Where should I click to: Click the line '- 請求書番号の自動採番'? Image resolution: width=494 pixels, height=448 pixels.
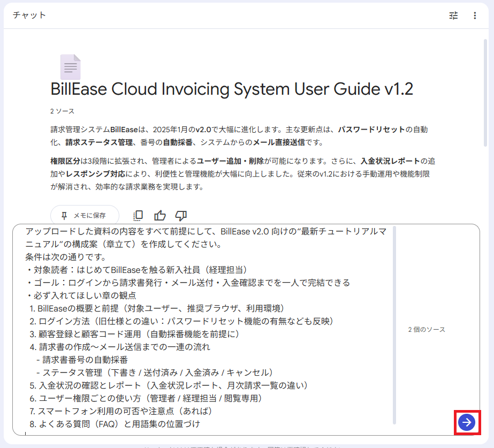[82, 360]
